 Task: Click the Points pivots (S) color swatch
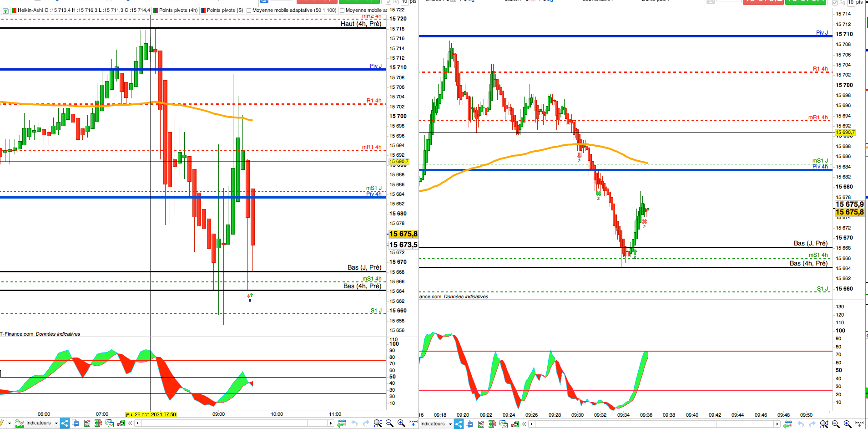pos(203,10)
